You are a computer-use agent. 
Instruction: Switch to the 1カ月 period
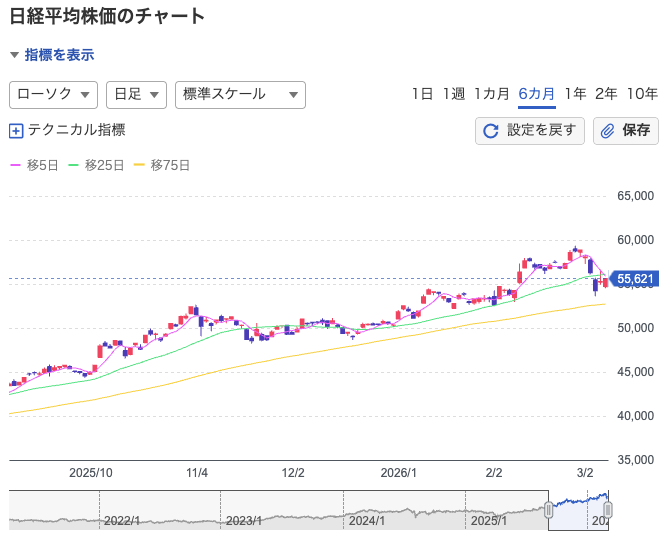point(492,94)
